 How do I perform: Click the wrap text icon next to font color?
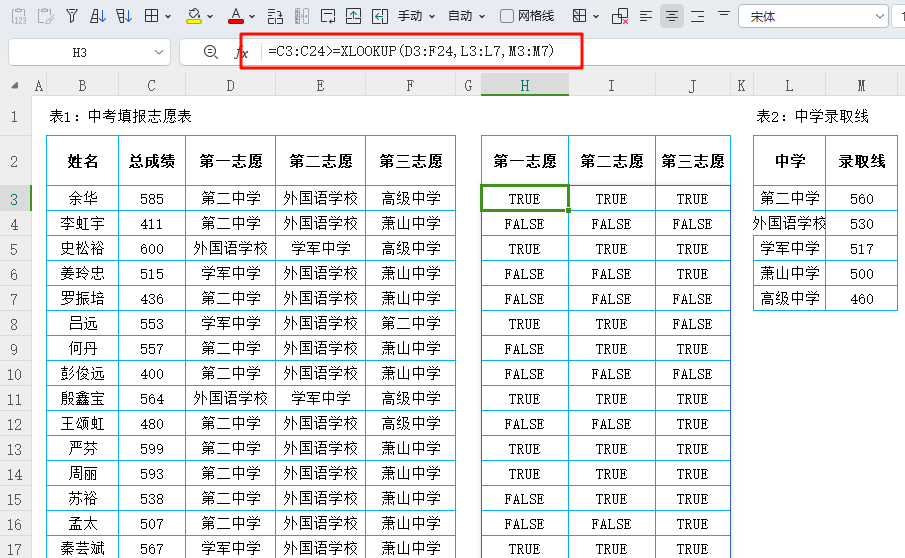275,16
